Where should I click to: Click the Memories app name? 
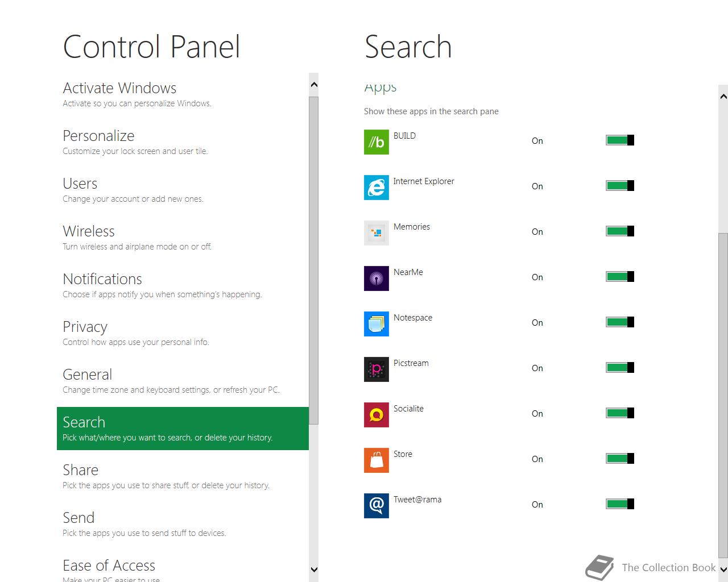click(x=412, y=227)
